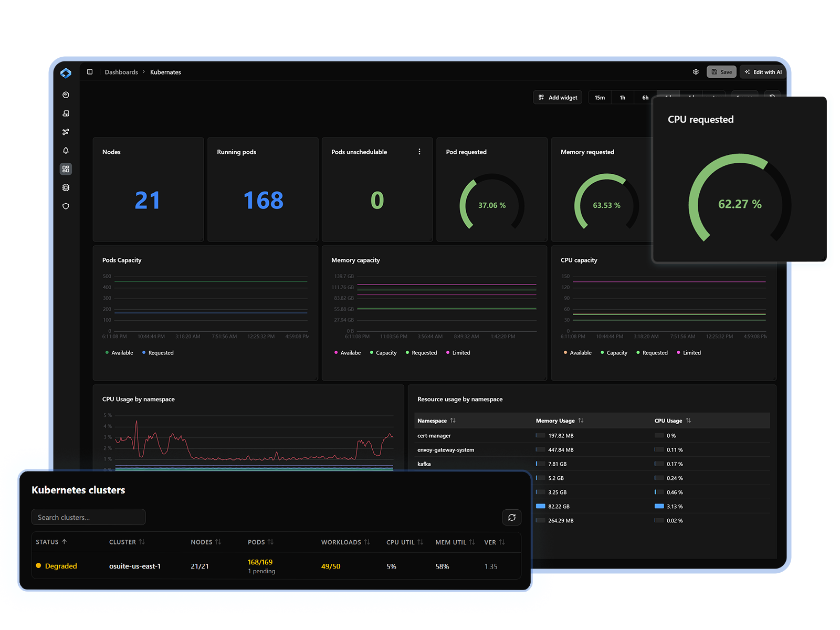Open dashboard settings via the gear icon

click(696, 72)
